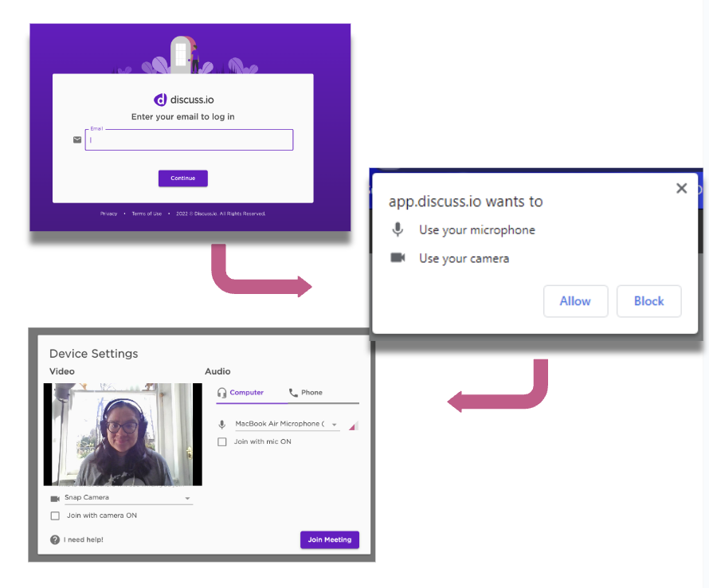Open the Privacy link in footer
Image resolution: width=709 pixels, height=588 pixels.
tap(108, 214)
